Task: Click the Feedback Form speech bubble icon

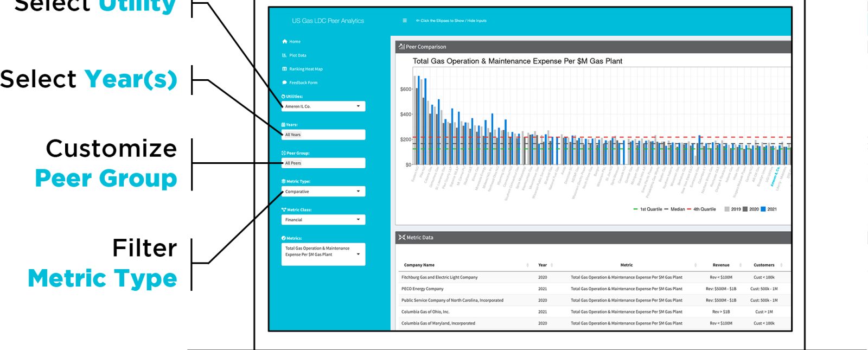Action: (x=285, y=82)
